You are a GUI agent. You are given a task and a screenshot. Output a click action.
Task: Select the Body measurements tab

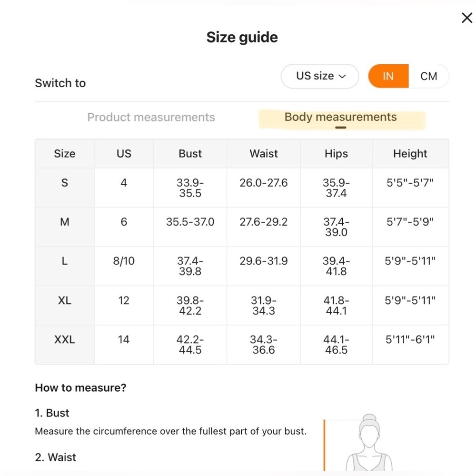[341, 117]
